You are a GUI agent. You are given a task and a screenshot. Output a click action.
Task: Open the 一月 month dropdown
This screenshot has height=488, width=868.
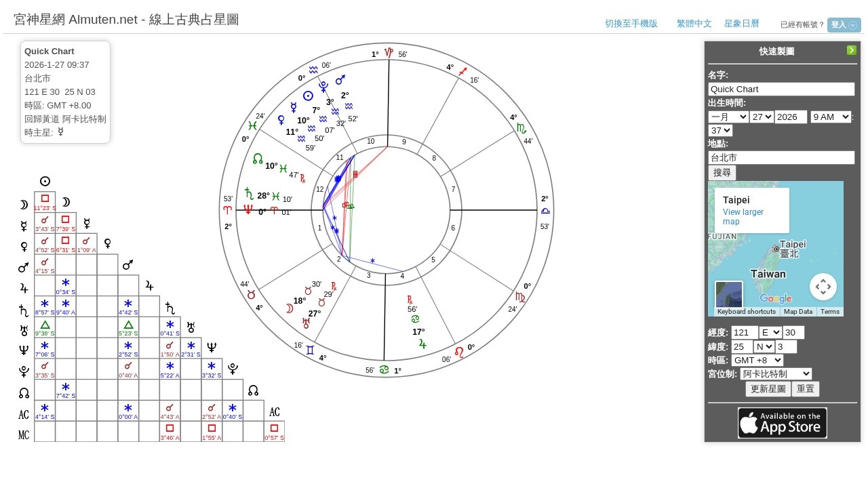pos(728,117)
